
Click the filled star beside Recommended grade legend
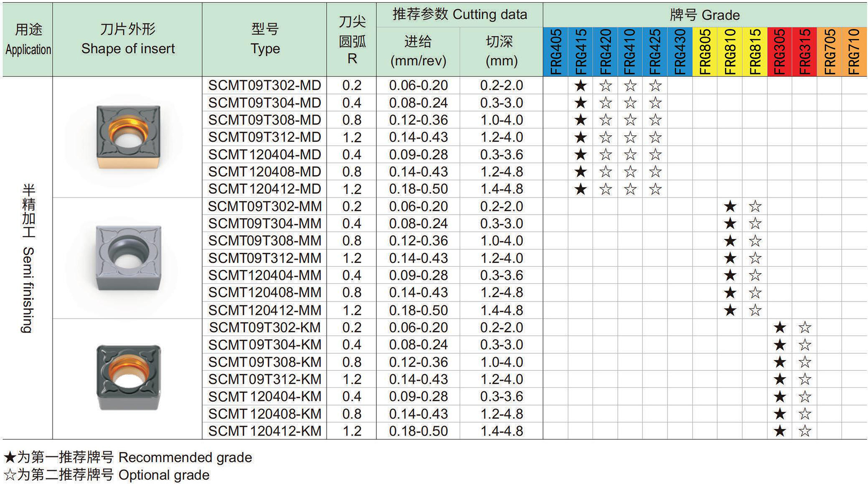click(x=10, y=458)
